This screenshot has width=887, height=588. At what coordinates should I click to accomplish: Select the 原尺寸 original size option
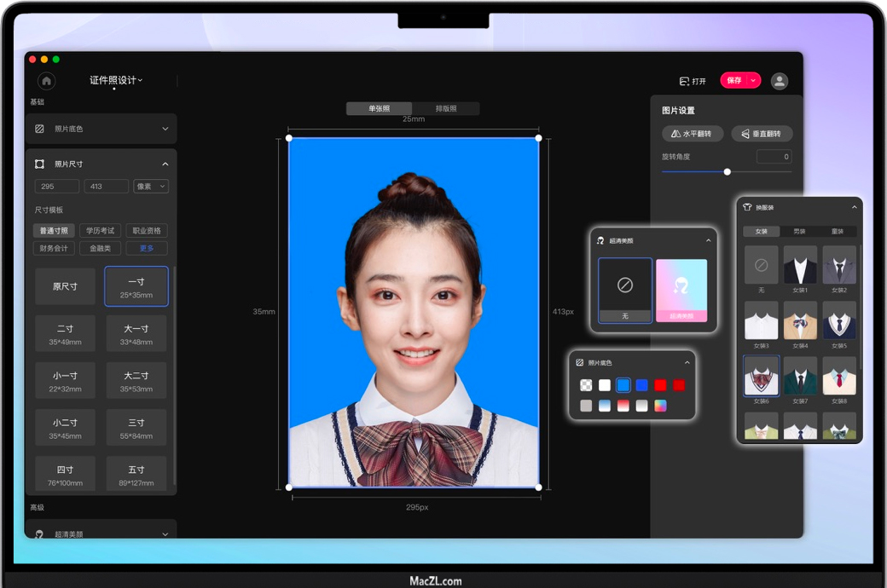(x=66, y=286)
